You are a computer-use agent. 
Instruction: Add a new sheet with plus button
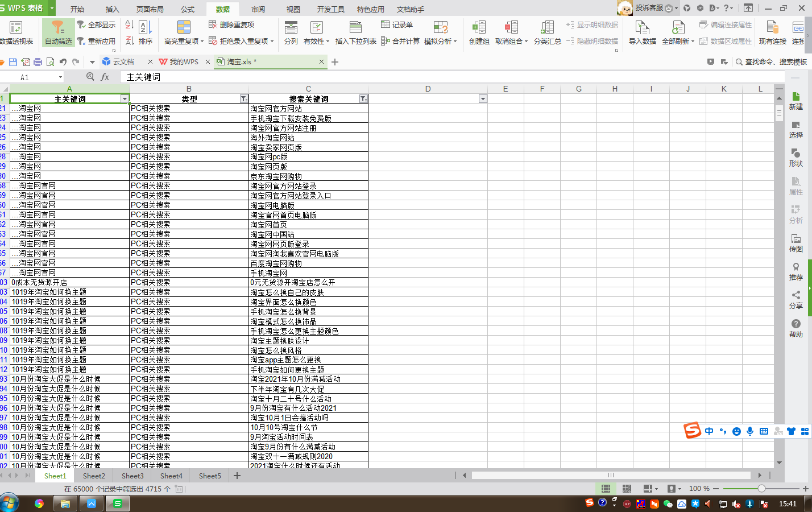coord(237,476)
